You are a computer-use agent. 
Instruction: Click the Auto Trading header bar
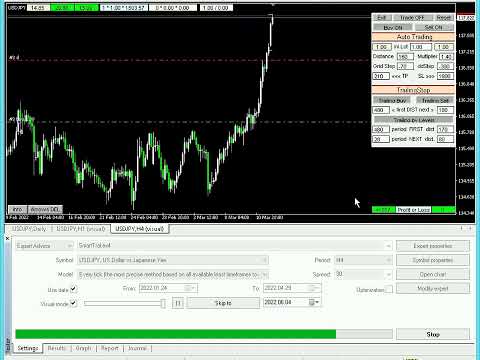pos(413,37)
